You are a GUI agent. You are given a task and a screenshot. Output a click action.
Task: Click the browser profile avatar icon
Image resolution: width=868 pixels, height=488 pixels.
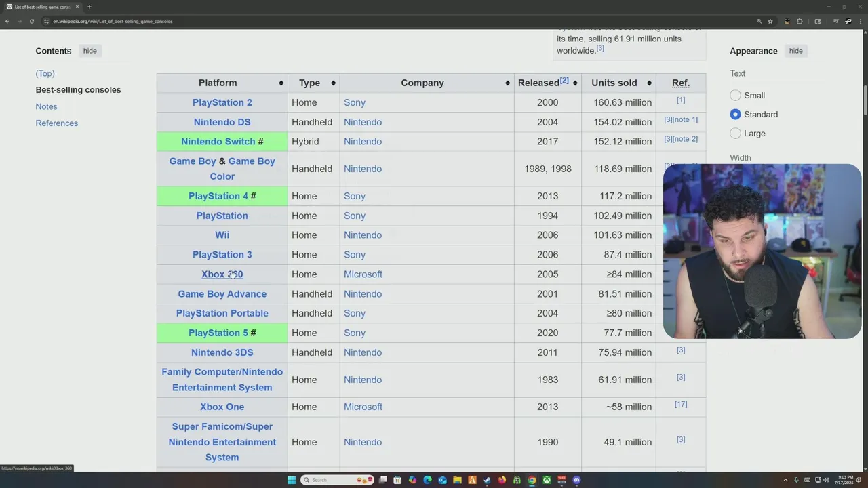pyautogui.click(x=848, y=21)
